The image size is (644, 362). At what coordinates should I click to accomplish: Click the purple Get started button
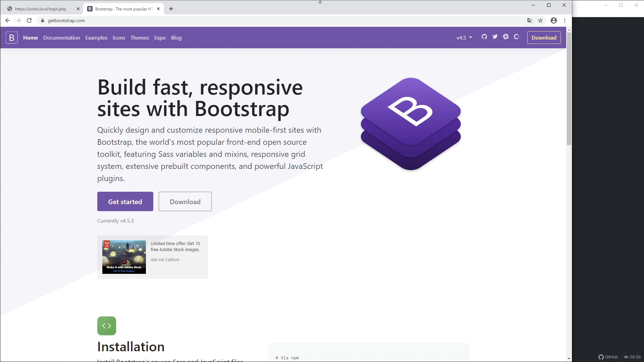[125, 201]
